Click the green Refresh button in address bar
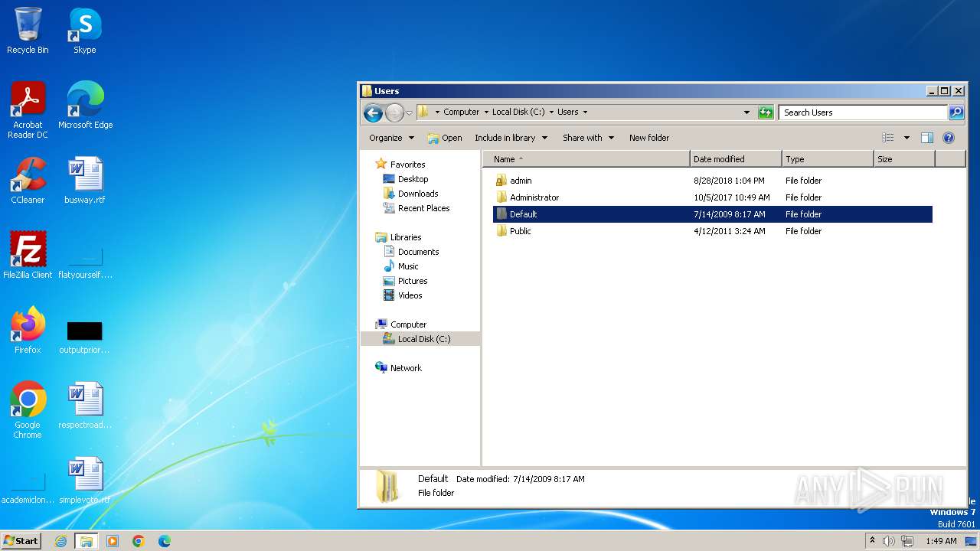 (x=766, y=112)
